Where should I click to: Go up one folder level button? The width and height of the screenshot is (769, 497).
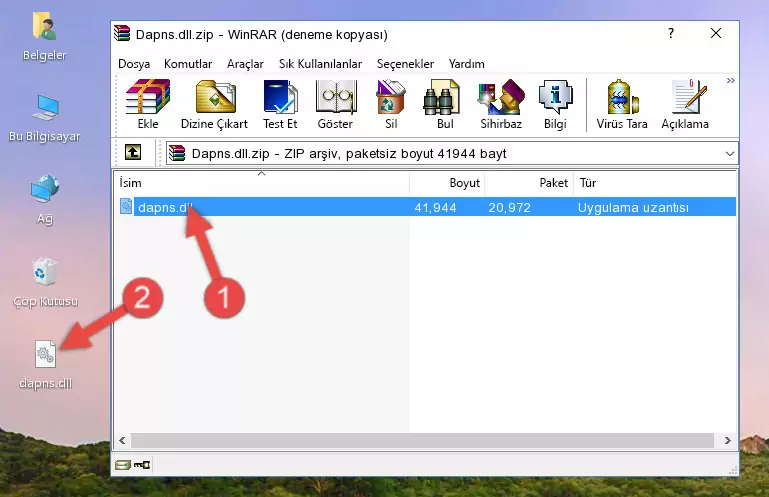click(133, 153)
